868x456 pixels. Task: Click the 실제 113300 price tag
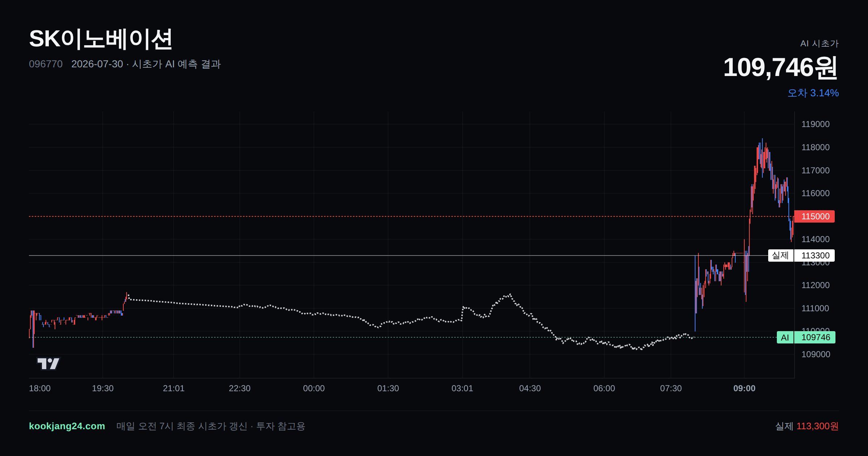(x=801, y=256)
